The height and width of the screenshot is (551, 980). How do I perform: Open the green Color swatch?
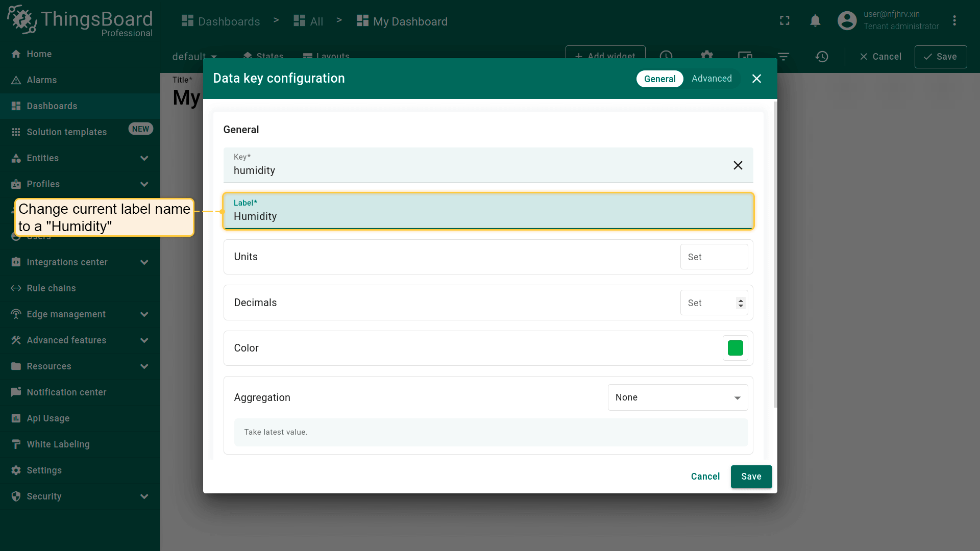[735, 348]
